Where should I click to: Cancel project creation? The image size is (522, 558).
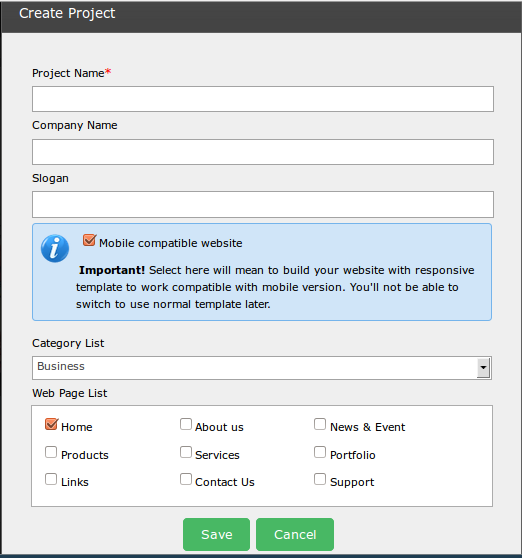pyautogui.click(x=295, y=535)
